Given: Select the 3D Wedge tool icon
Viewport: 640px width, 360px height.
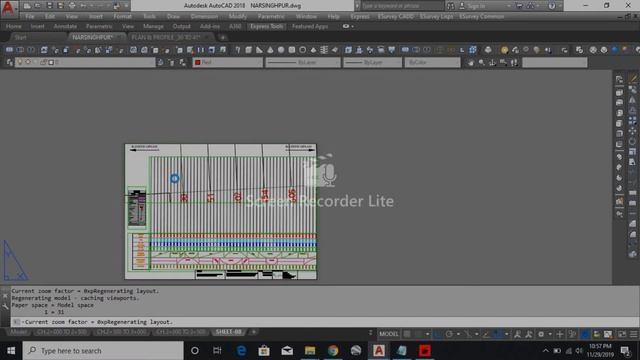Looking at the screenshot, I should (x=259, y=50).
